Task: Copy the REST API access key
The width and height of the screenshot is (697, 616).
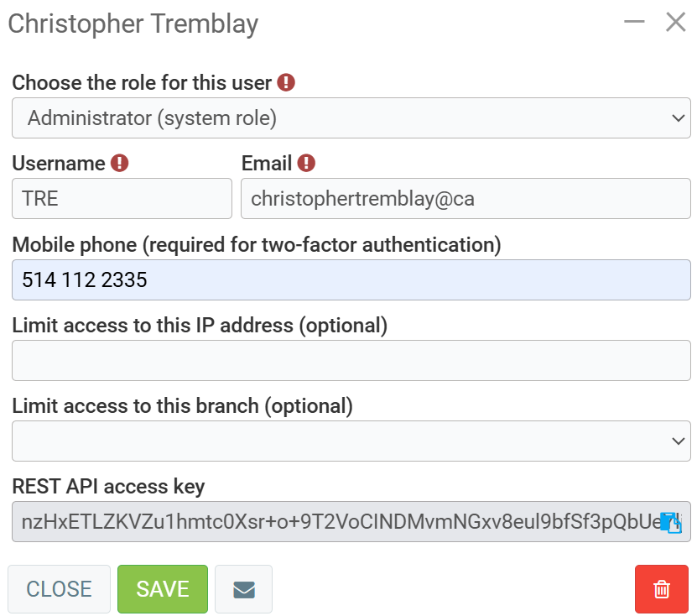Action: (x=671, y=523)
